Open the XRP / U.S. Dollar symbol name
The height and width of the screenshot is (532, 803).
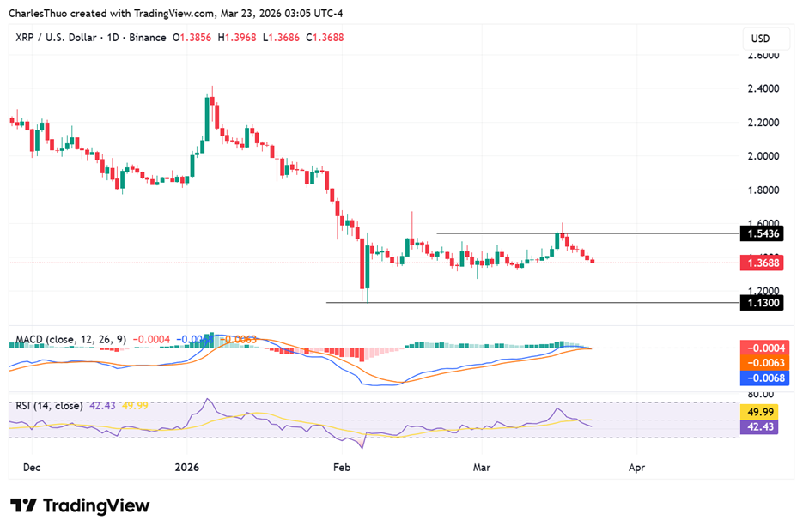point(53,37)
